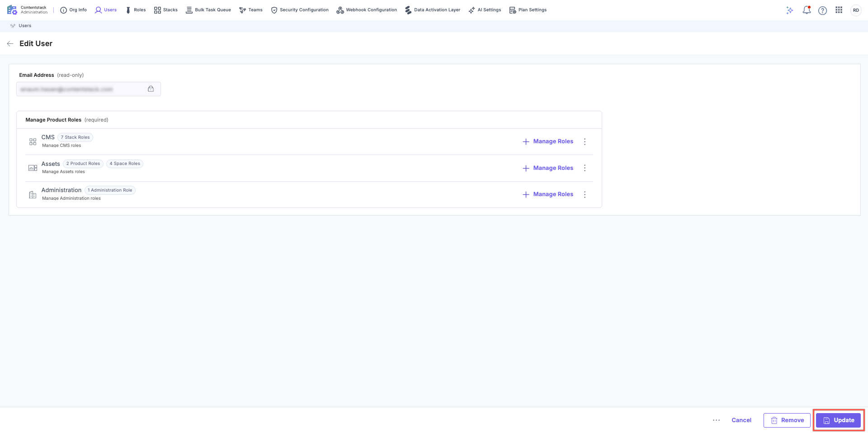Click the 4 Space Roles badge

[125, 164]
